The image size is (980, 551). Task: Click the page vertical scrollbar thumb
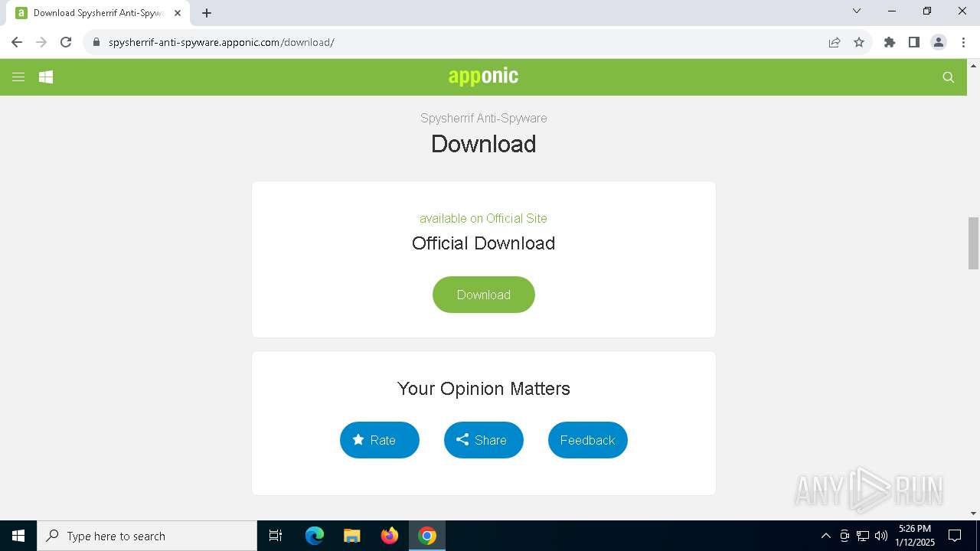tap(973, 243)
